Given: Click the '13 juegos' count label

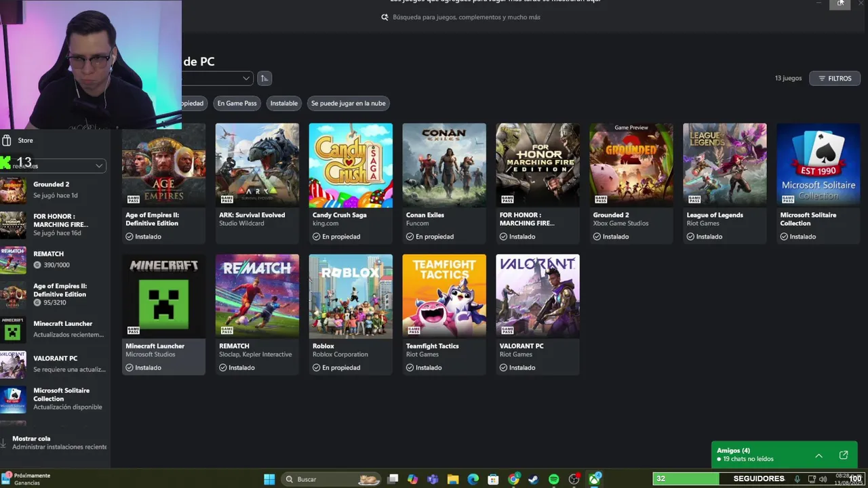Looking at the screenshot, I should point(788,79).
